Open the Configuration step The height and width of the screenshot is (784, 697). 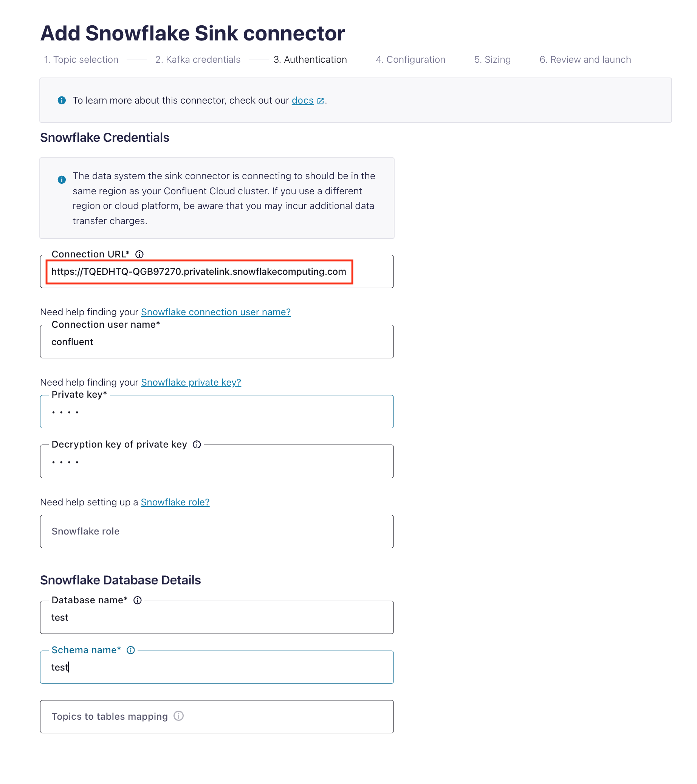click(x=410, y=59)
